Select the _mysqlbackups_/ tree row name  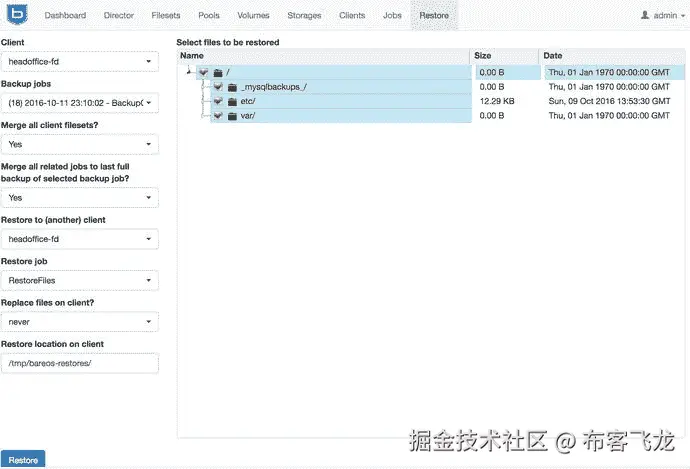click(x=274, y=87)
